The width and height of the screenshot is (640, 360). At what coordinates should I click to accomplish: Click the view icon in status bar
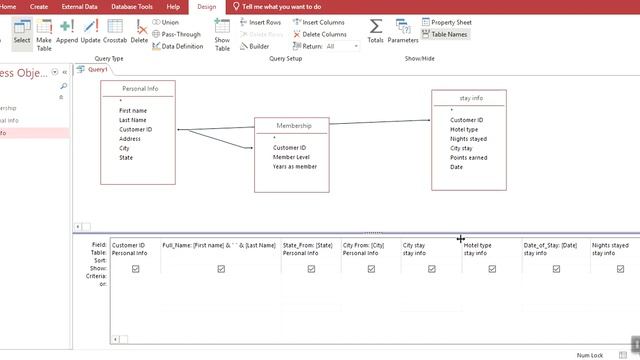click(622, 355)
